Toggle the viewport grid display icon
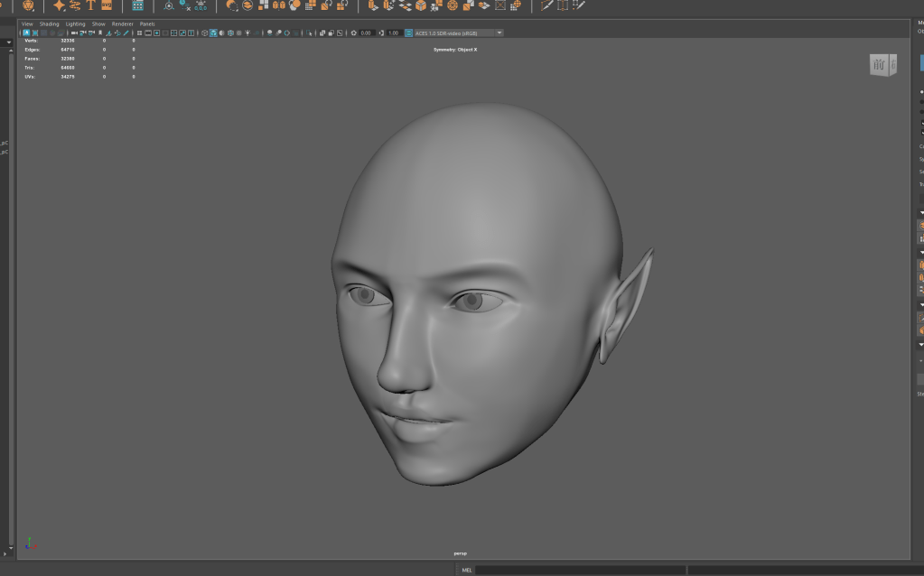Image resolution: width=924 pixels, height=576 pixels. click(x=139, y=33)
